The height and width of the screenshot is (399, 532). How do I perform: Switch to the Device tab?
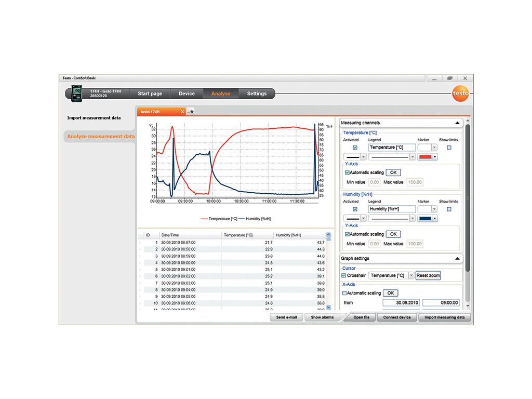click(x=187, y=94)
